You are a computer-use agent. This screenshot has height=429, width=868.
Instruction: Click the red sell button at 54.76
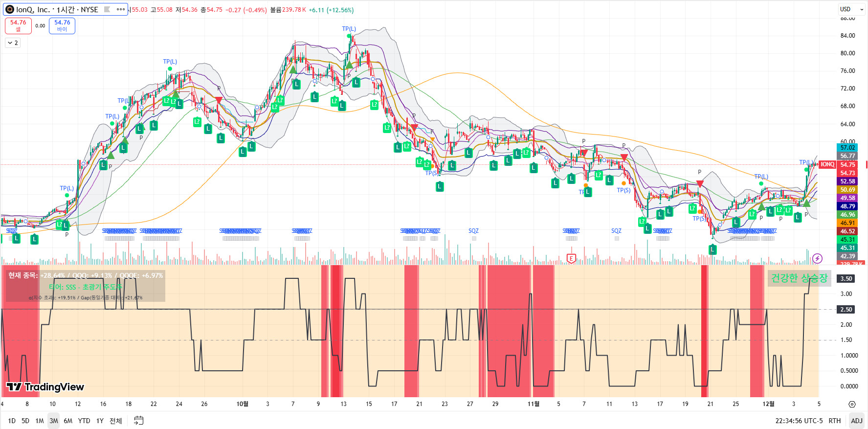pyautogui.click(x=18, y=25)
